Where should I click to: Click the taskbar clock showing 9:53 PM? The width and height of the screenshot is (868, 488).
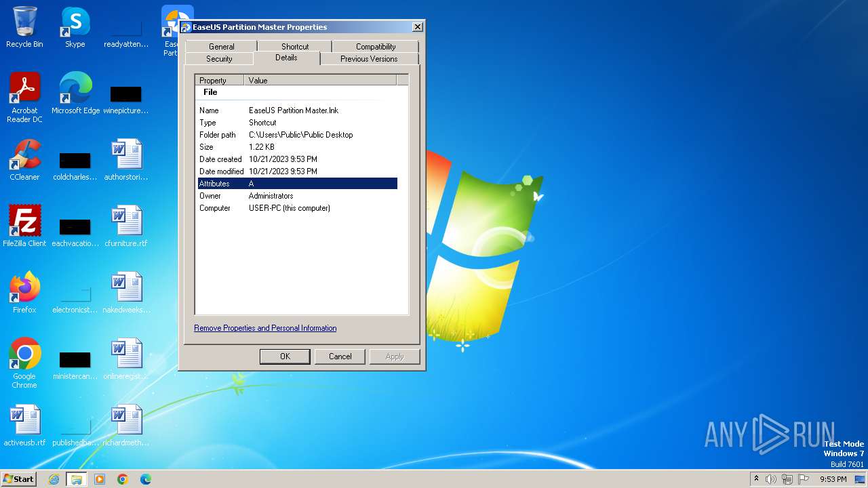click(833, 479)
